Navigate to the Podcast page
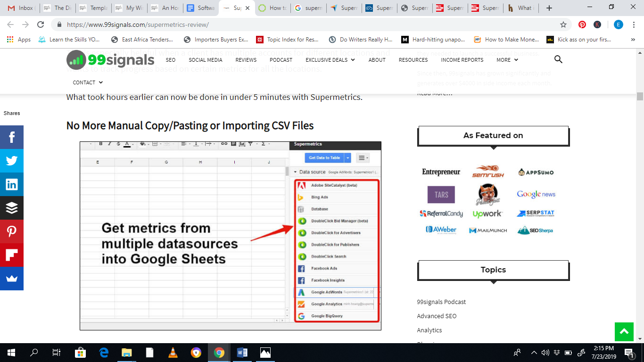 [281, 60]
